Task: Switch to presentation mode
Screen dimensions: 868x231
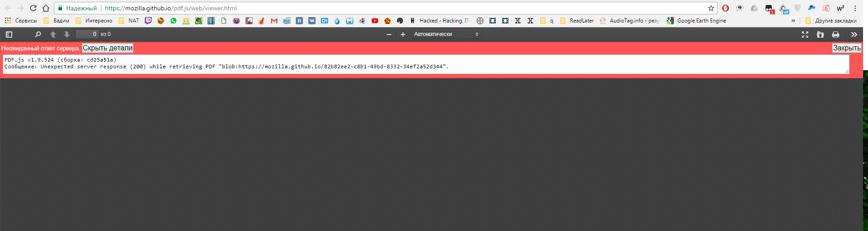Action: (x=805, y=34)
